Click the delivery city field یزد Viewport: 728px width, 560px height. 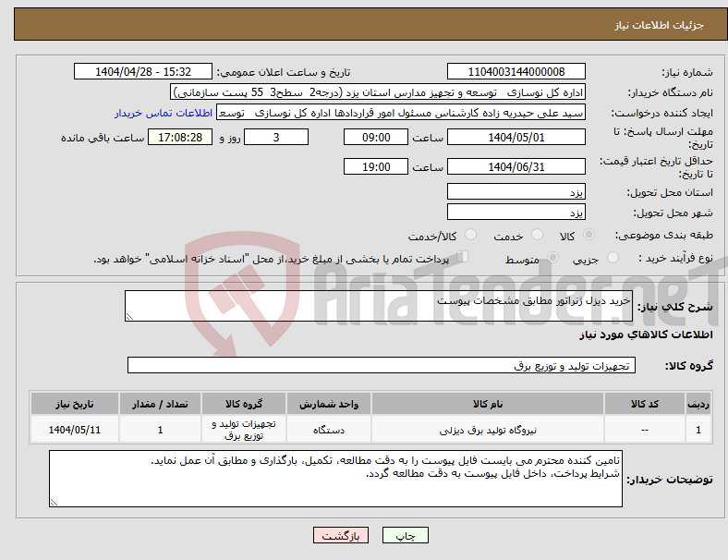(516, 212)
